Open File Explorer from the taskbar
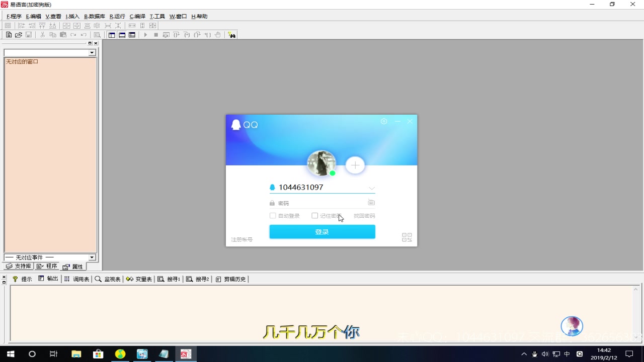 (x=76, y=354)
